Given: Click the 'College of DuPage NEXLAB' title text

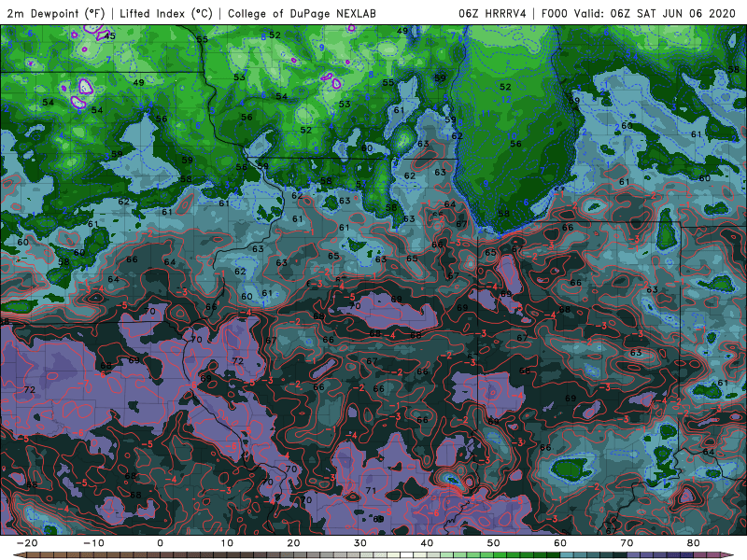Looking at the screenshot, I should point(302,13).
